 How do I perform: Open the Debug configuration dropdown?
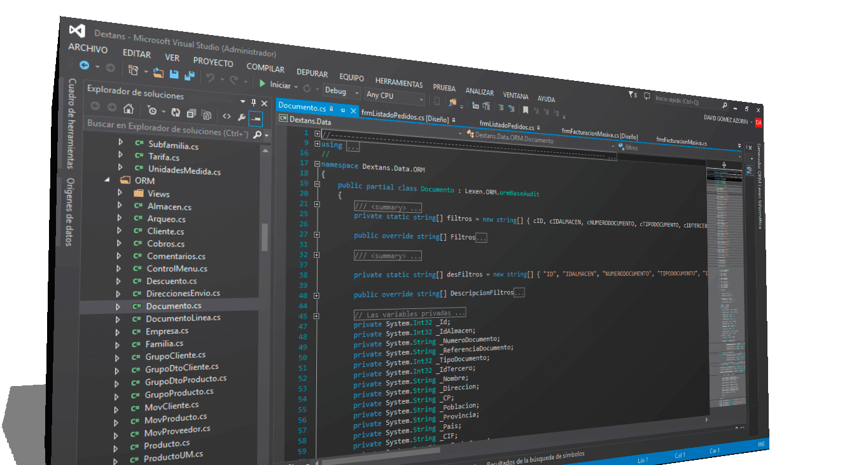pos(342,92)
